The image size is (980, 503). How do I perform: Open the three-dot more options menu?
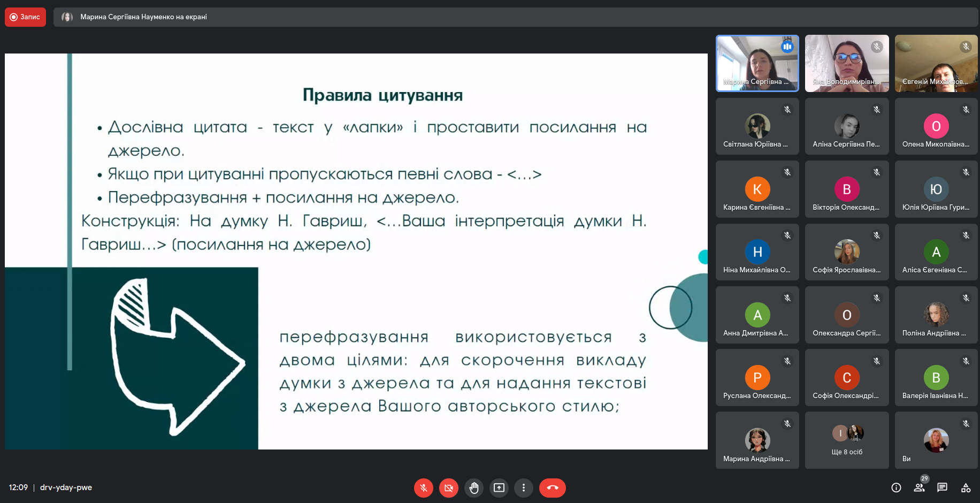click(x=523, y=487)
